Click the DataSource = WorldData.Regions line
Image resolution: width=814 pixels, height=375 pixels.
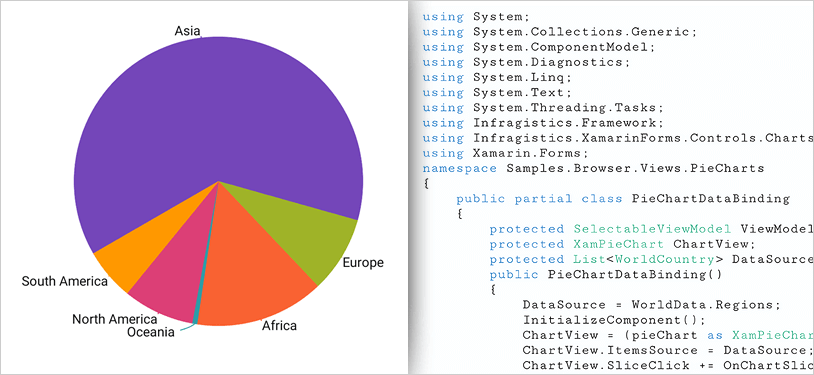pos(652,305)
